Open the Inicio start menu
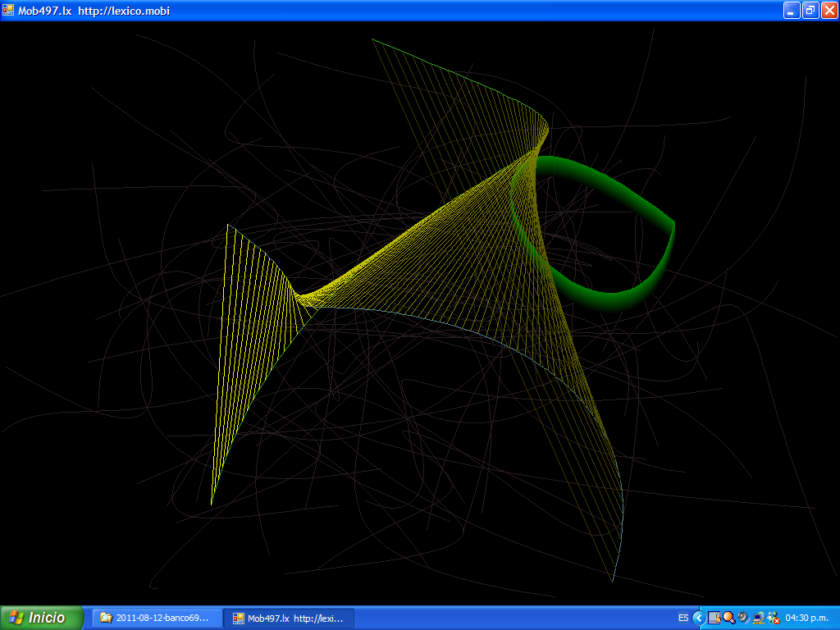Screen dimensions: 840x630 point(42,618)
